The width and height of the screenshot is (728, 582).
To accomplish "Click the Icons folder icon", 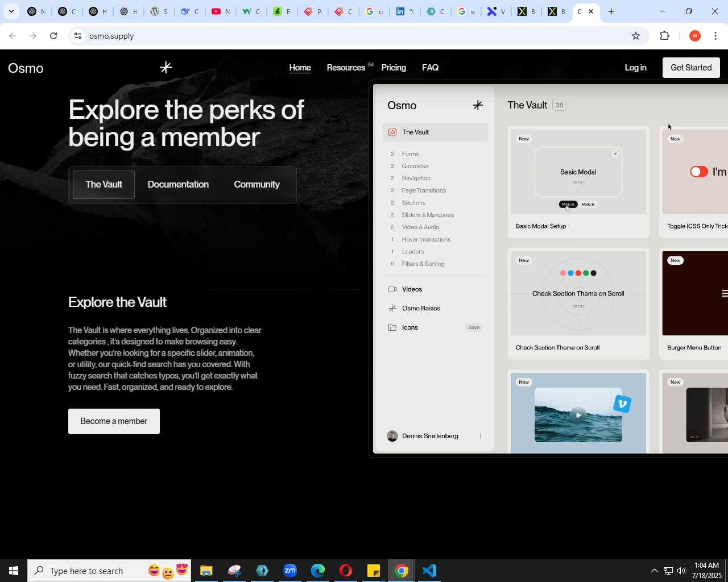I will 392,327.
